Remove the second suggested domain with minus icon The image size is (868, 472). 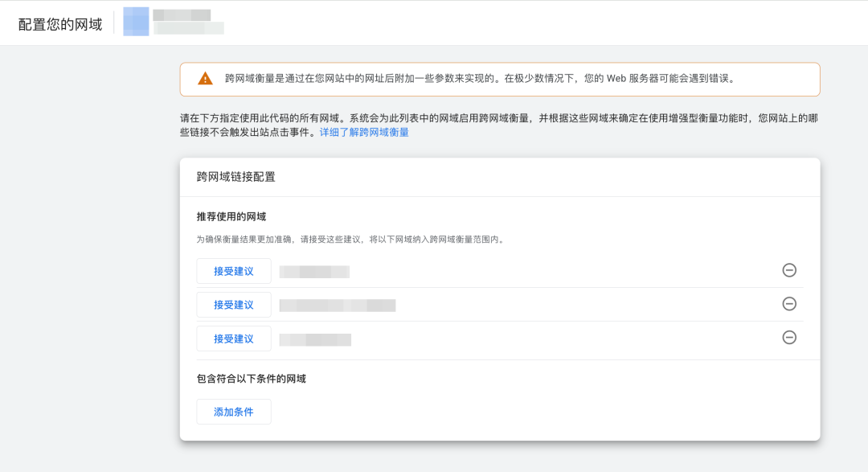789,304
